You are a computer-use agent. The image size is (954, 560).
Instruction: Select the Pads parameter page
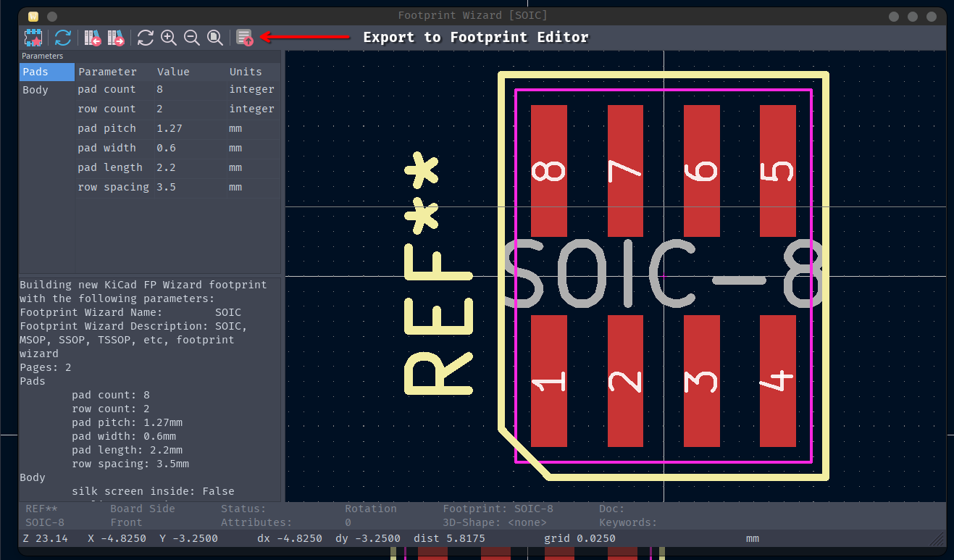pyautogui.click(x=47, y=72)
